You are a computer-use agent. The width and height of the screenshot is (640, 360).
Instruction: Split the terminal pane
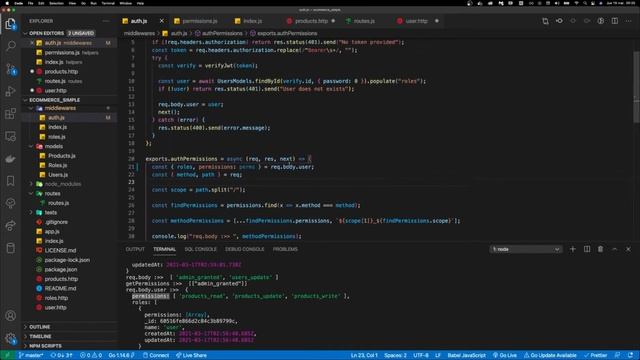[587, 249]
